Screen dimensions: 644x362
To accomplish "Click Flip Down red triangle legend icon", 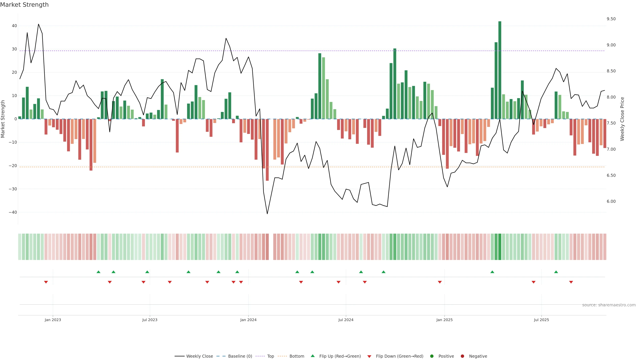I will tap(369, 356).
